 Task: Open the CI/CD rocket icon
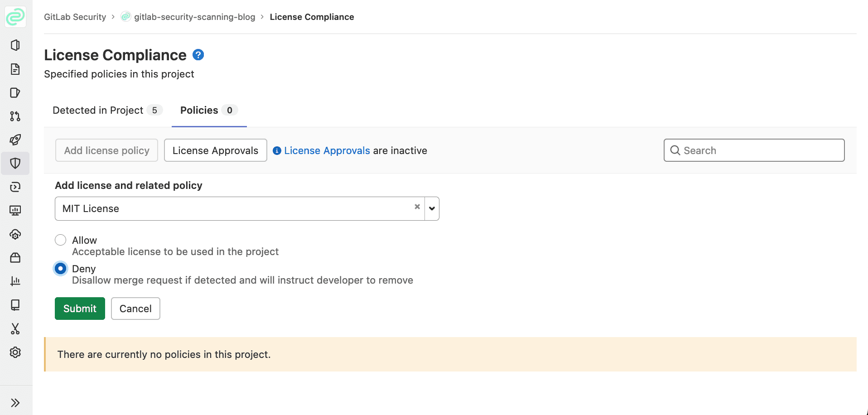click(15, 140)
